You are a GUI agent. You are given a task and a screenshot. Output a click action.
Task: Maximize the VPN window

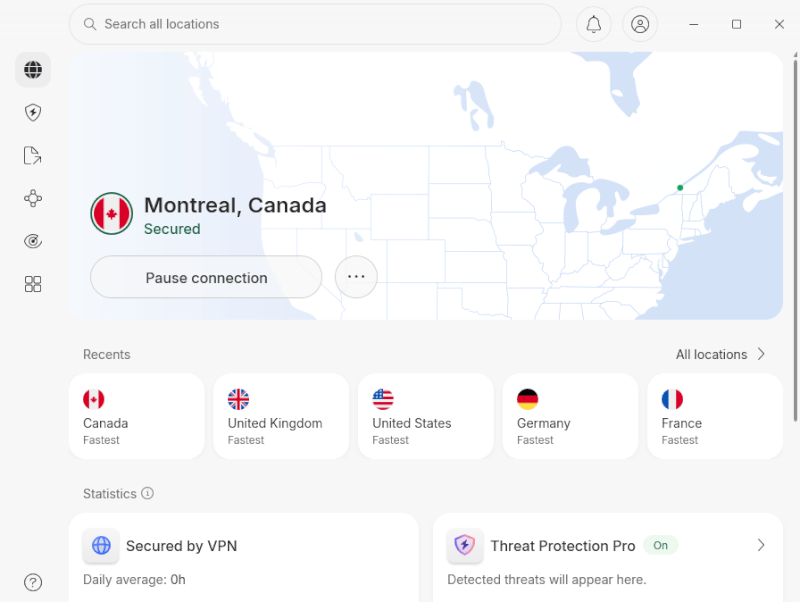[736, 24]
